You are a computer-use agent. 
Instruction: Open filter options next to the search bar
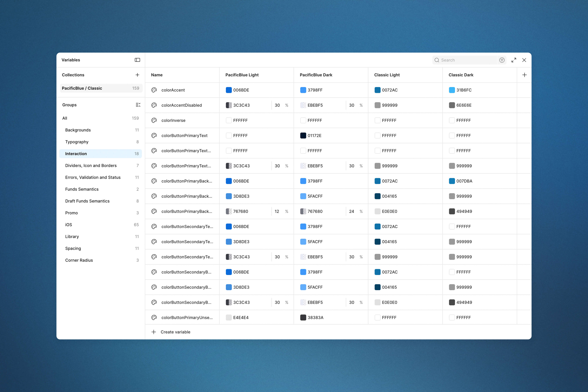point(502,60)
